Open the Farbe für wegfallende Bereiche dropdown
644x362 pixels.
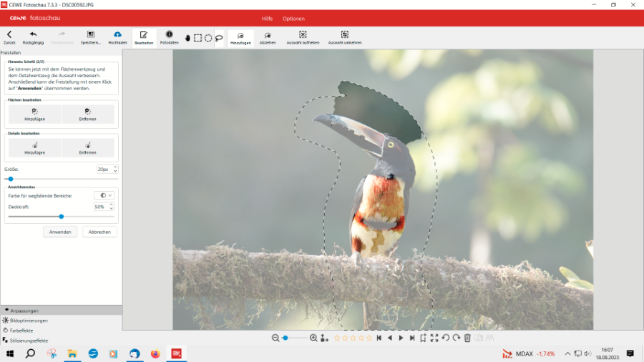pyautogui.click(x=104, y=195)
